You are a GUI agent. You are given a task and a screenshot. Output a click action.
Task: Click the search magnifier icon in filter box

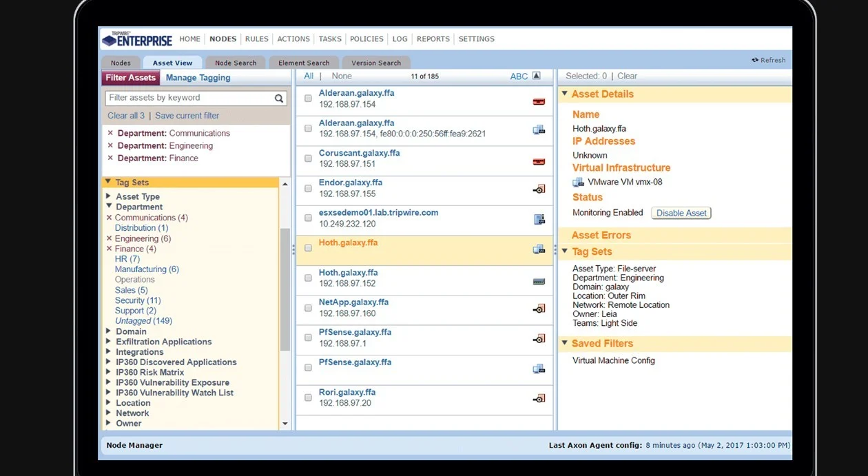click(279, 99)
